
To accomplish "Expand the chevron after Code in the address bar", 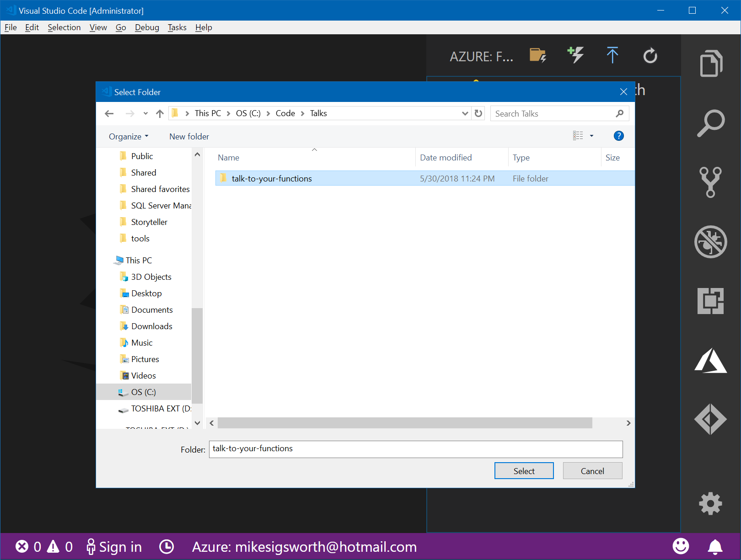I will 302,113.
